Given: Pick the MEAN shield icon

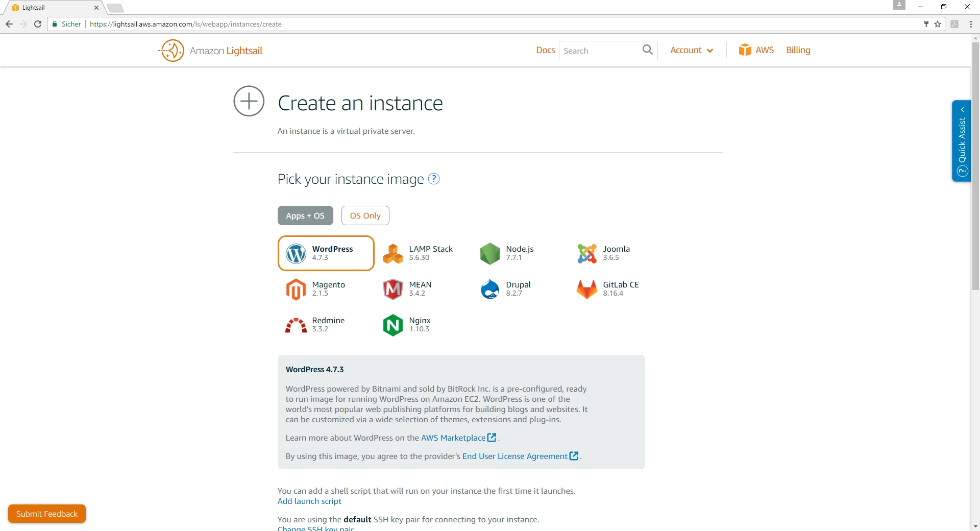Looking at the screenshot, I should [393, 289].
